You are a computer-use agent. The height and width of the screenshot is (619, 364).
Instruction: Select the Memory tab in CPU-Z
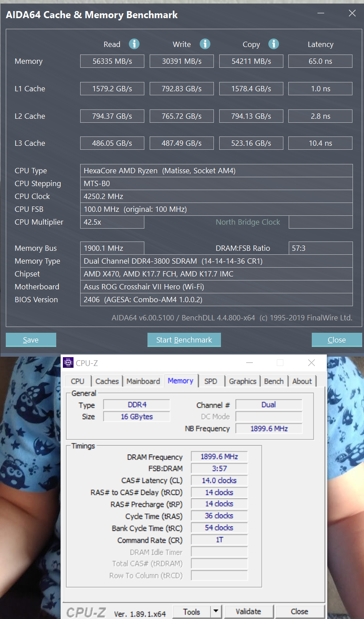[x=181, y=381]
